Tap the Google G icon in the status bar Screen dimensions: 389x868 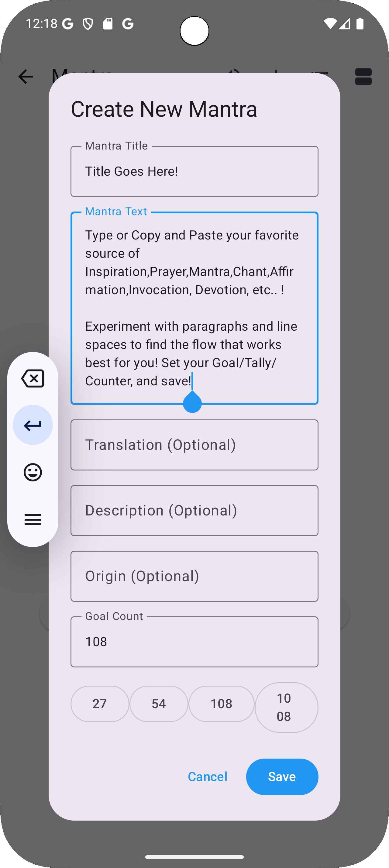click(x=67, y=23)
